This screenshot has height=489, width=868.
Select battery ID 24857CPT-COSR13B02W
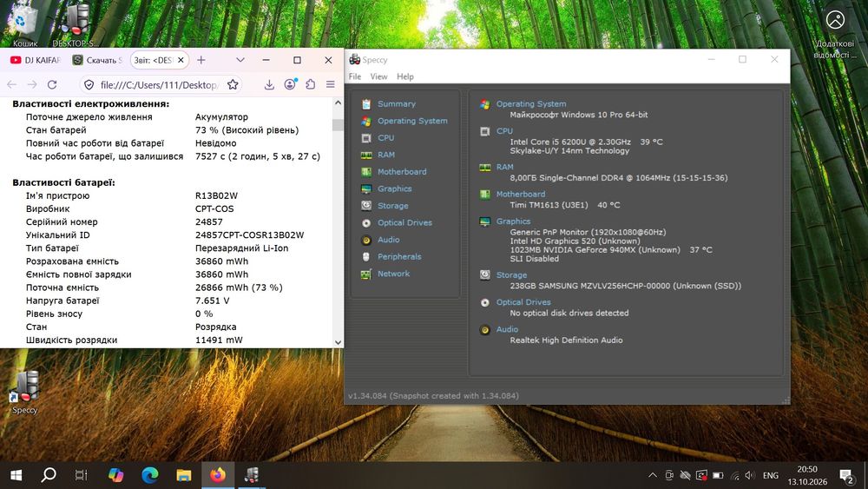[250, 235]
